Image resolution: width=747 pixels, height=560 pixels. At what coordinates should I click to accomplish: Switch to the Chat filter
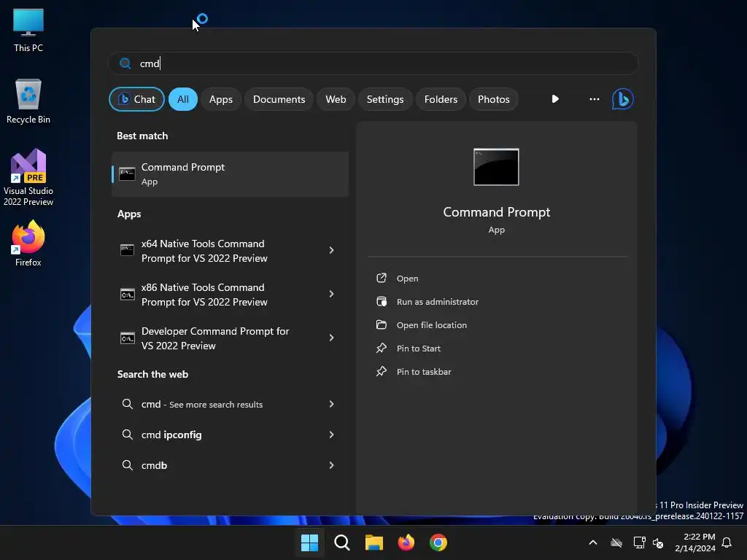(136, 99)
